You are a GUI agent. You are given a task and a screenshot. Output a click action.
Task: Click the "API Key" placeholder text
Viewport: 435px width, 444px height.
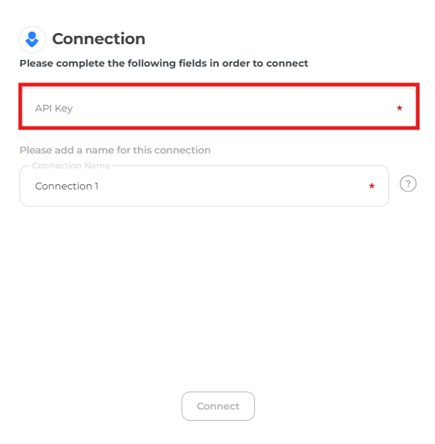pyautogui.click(x=54, y=108)
